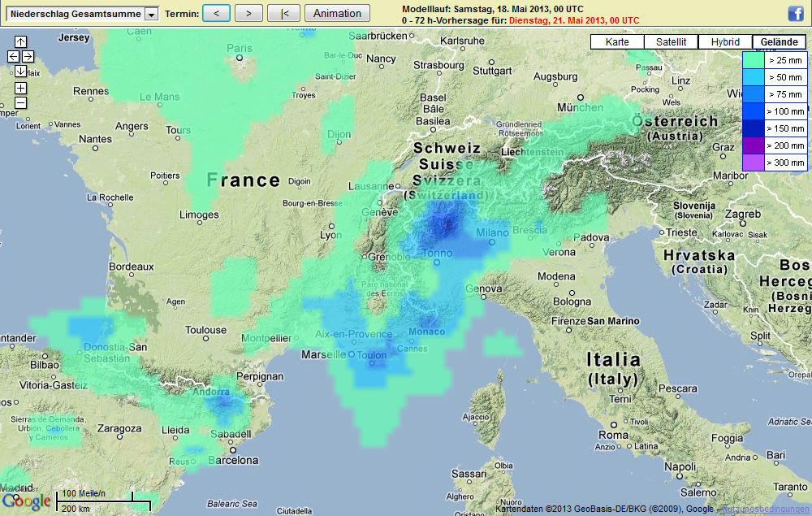Click the Barcelona label on the map
The image size is (812, 516).
(x=233, y=460)
